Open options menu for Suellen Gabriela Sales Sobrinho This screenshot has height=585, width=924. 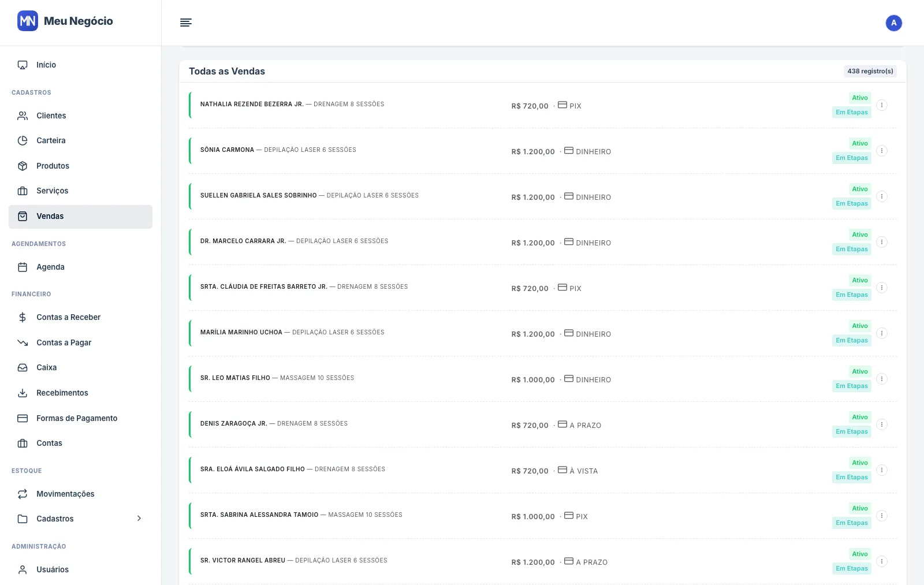(x=882, y=196)
